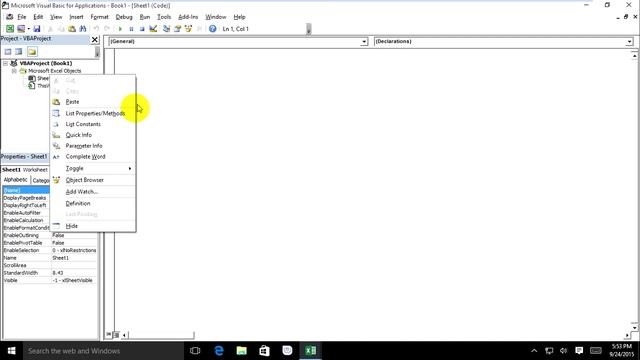The width and height of the screenshot is (640, 360).
Task: Select the EnableAutoFilter property row
Action: (x=26, y=213)
